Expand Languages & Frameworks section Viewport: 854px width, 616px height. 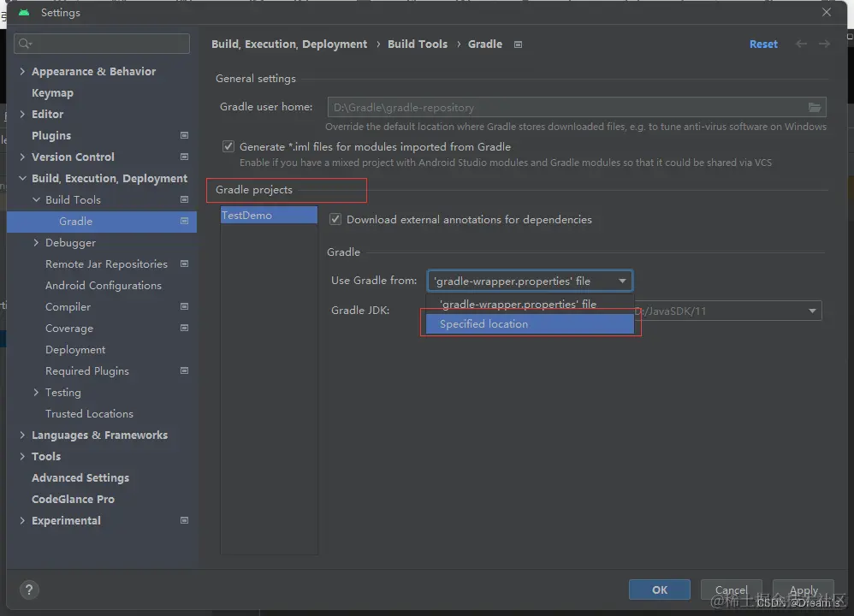point(22,435)
